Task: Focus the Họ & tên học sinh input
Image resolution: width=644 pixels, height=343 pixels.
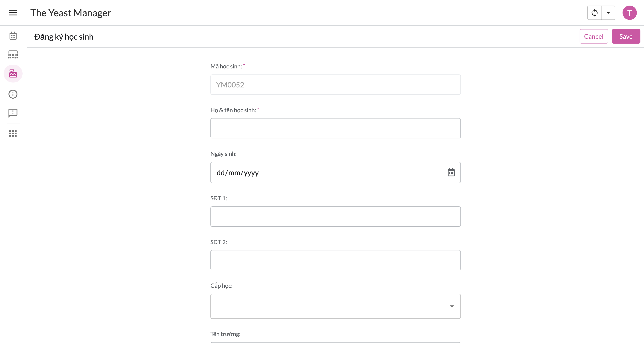Action: click(x=335, y=128)
